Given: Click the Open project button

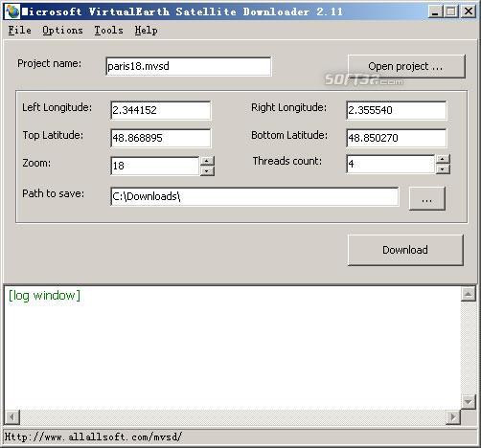Looking at the screenshot, I should click(x=406, y=66).
